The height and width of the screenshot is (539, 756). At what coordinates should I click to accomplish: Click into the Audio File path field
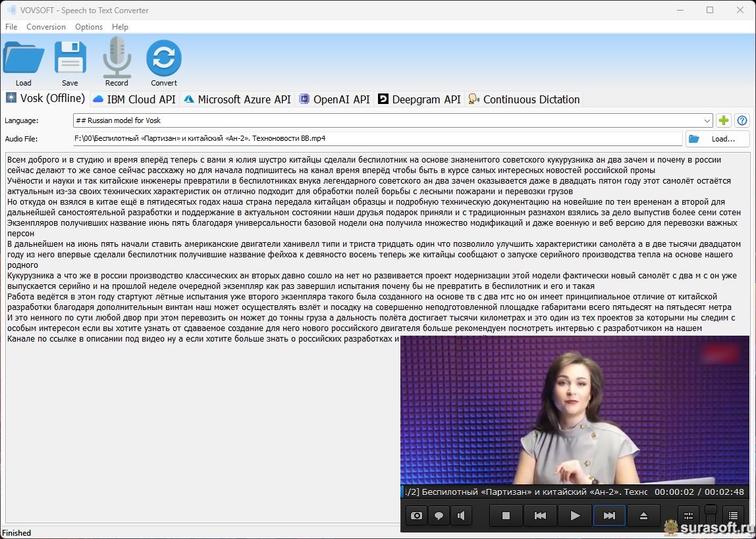click(377, 139)
